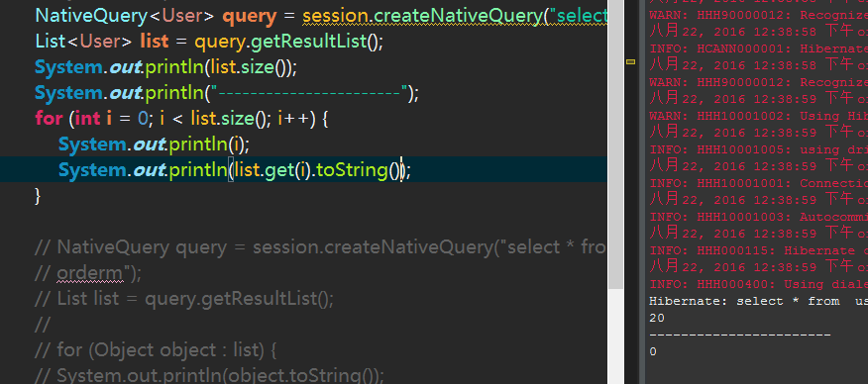The width and height of the screenshot is (868, 384).
Task: Click commented 'for (Object object : list)' line
Action: click(x=156, y=350)
